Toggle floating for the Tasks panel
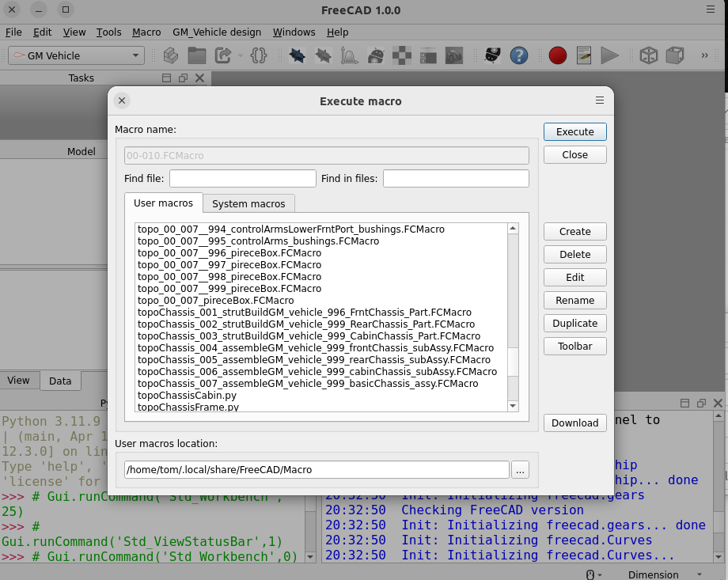 click(x=183, y=78)
